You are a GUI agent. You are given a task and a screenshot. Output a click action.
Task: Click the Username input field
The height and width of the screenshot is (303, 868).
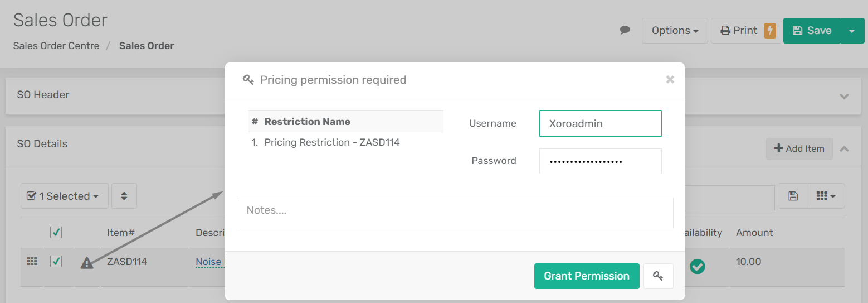601,124
